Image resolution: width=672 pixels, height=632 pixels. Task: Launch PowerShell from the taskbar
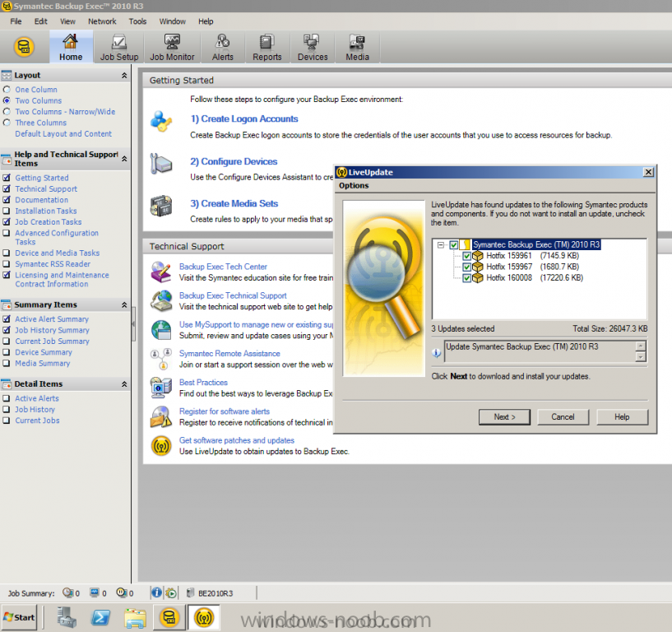tap(100, 617)
